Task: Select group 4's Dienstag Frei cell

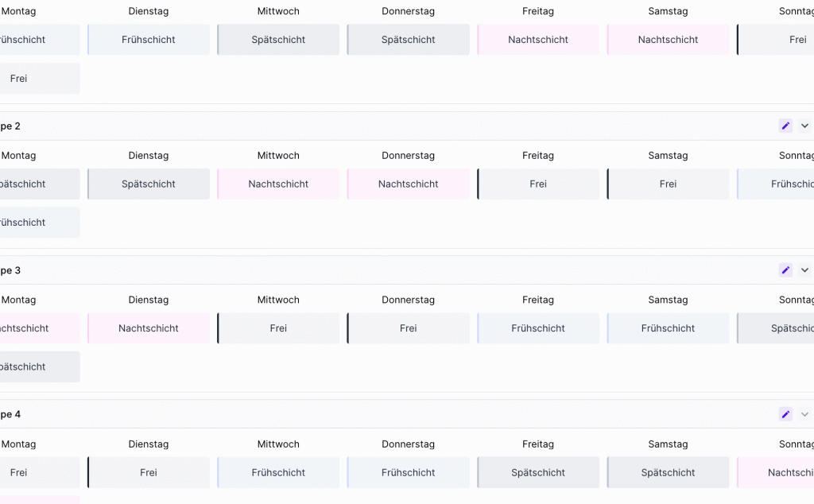Action: click(x=149, y=472)
